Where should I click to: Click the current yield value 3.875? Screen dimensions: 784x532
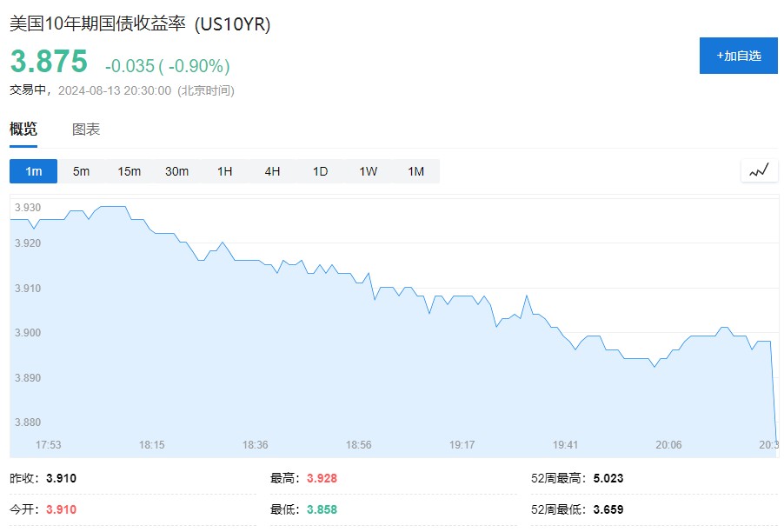click(49, 62)
